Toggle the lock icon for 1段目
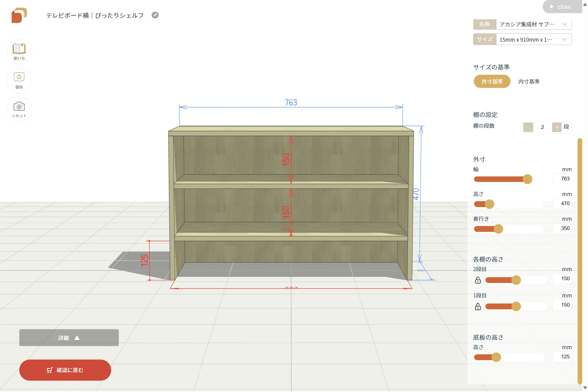 click(x=478, y=307)
